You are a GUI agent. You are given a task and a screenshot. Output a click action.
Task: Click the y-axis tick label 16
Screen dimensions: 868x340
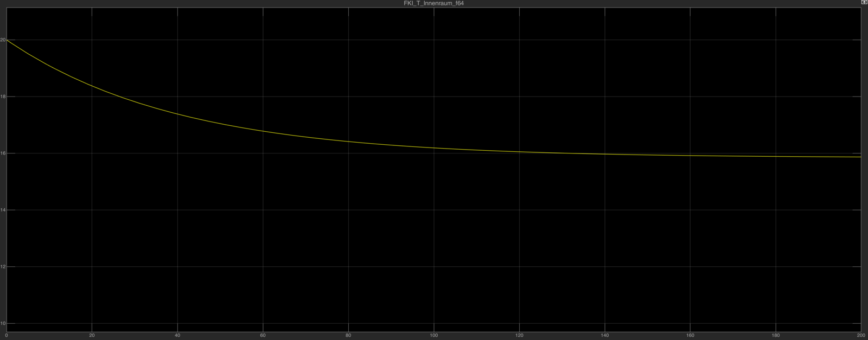pyautogui.click(x=3, y=153)
